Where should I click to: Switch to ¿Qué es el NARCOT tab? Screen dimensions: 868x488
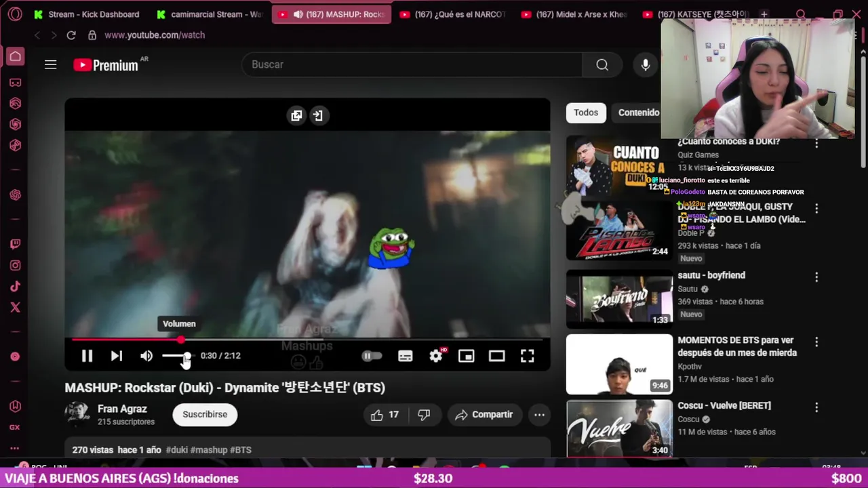click(452, 14)
